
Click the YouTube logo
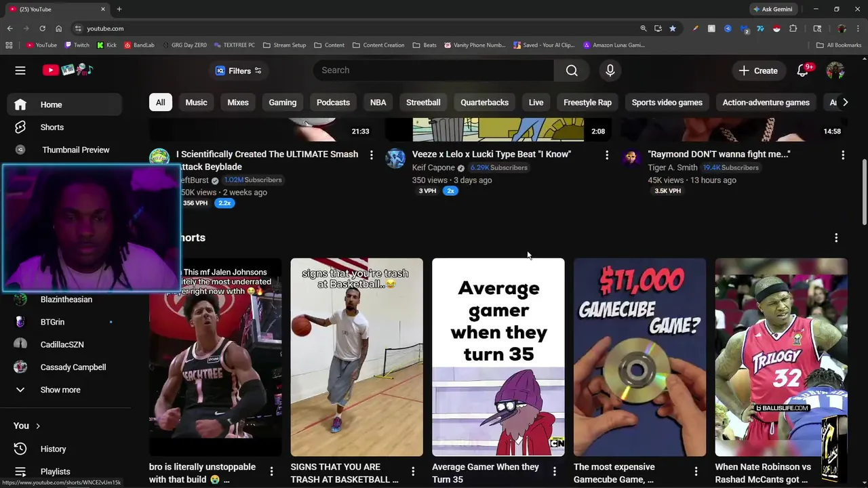tap(68, 70)
